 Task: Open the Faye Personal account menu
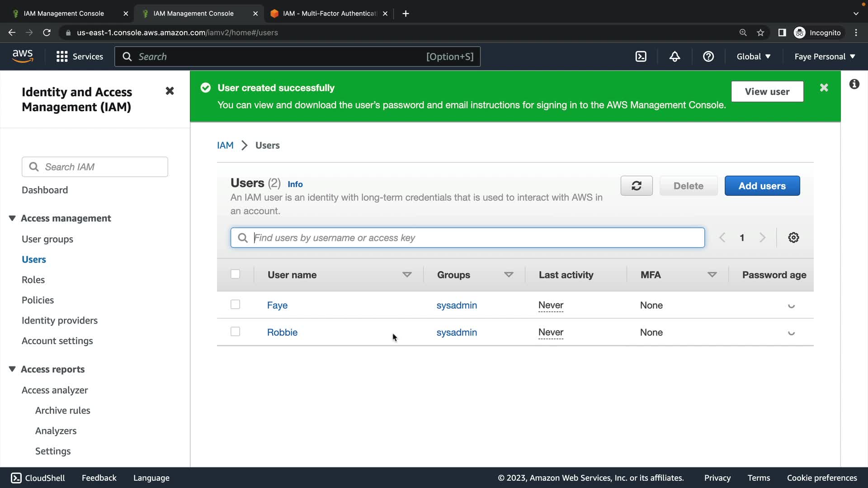click(825, 56)
